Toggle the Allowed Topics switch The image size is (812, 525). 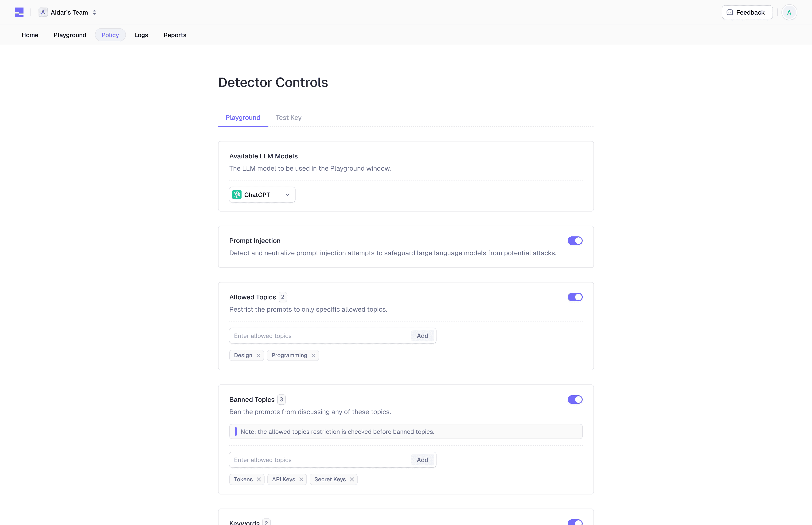[x=575, y=297]
